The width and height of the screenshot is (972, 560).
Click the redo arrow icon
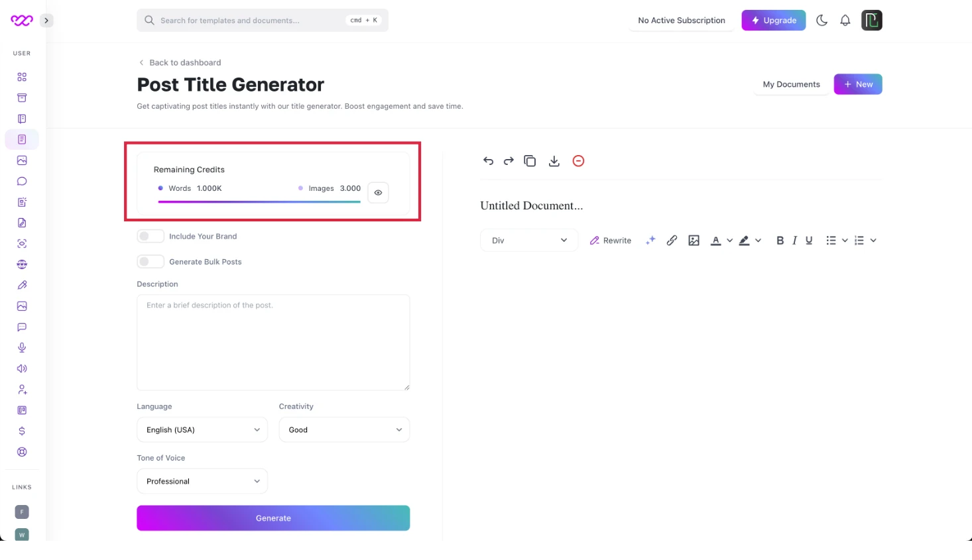point(509,161)
